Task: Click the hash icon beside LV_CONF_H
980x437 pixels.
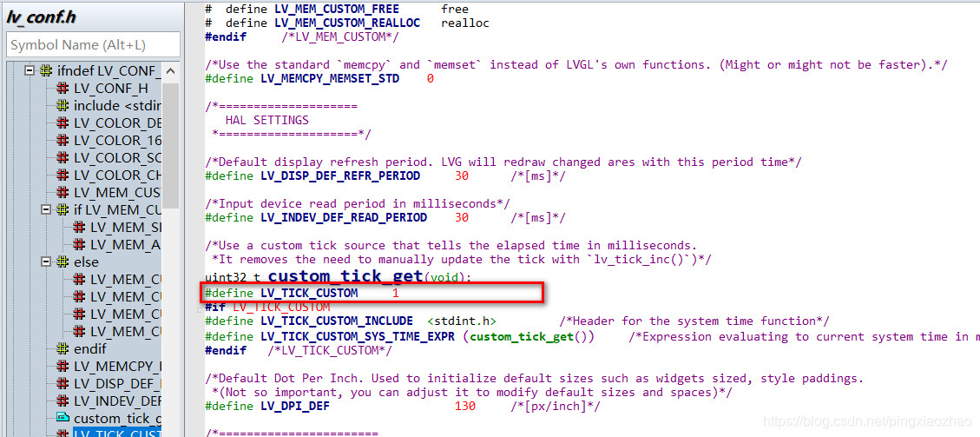Action: pos(62,88)
